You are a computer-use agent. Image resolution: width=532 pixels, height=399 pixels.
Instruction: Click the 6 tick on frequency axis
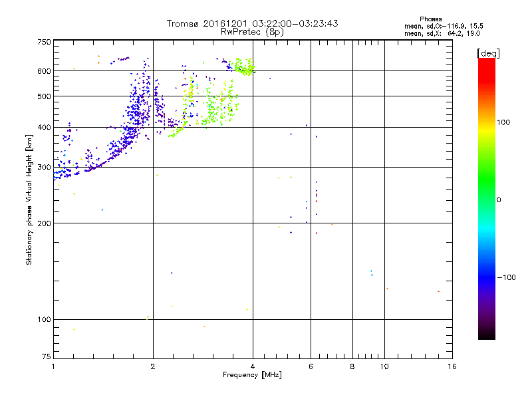[x=311, y=366]
